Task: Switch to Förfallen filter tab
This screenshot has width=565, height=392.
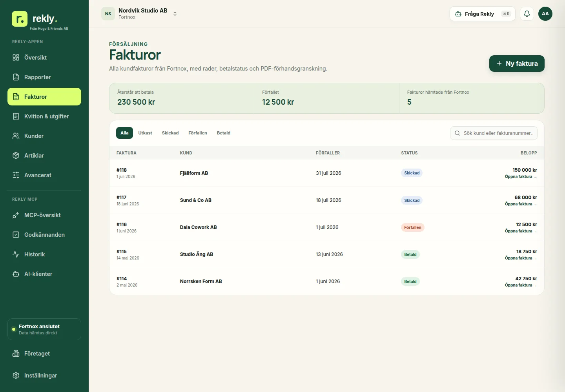Action: pyautogui.click(x=198, y=133)
